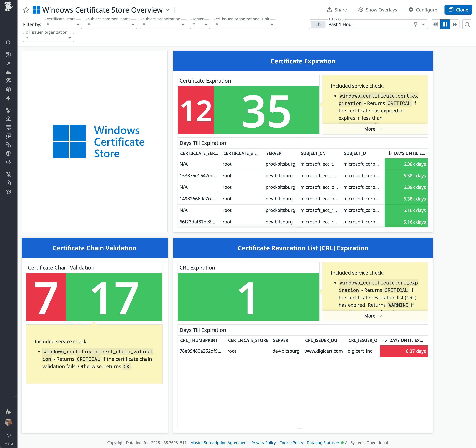Click the red 7 chain validation tile
476x448 pixels.
coord(46,297)
